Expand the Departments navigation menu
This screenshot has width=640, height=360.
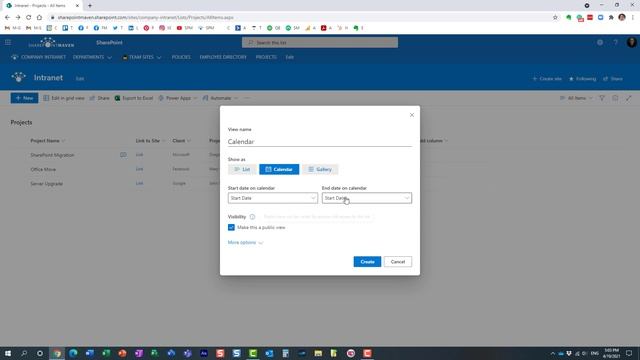pyautogui.click(x=92, y=57)
